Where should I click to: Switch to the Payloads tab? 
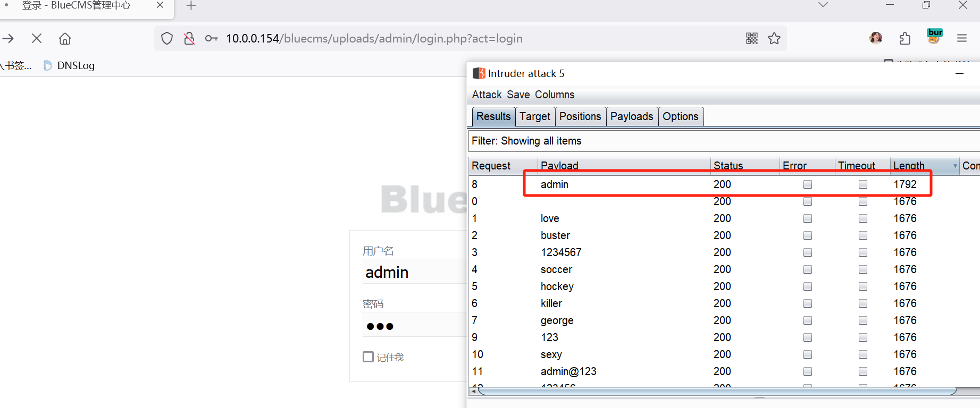coord(632,116)
